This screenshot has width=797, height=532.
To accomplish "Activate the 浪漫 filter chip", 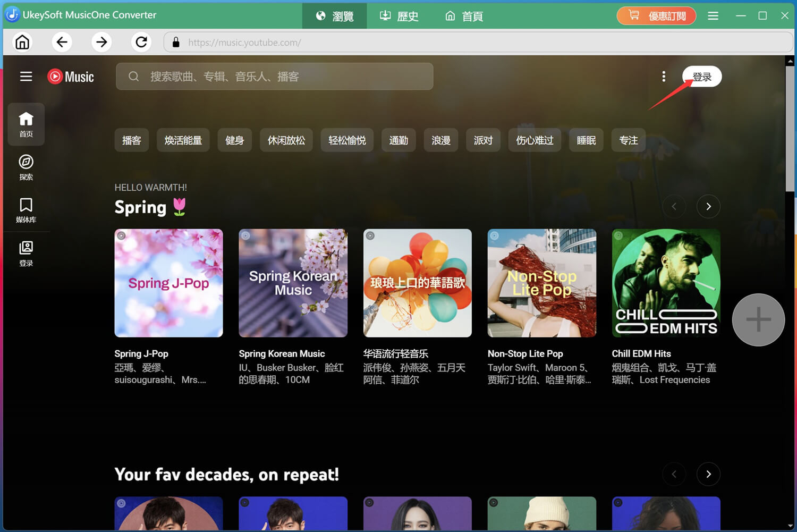I will coord(440,140).
